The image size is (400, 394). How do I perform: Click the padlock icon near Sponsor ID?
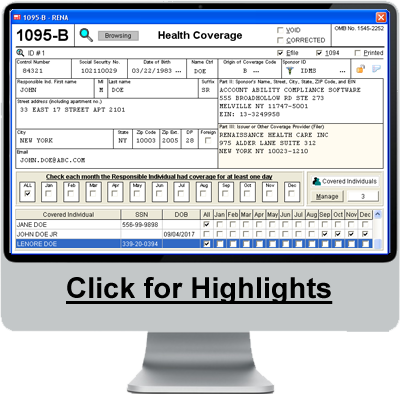point(360,69)
